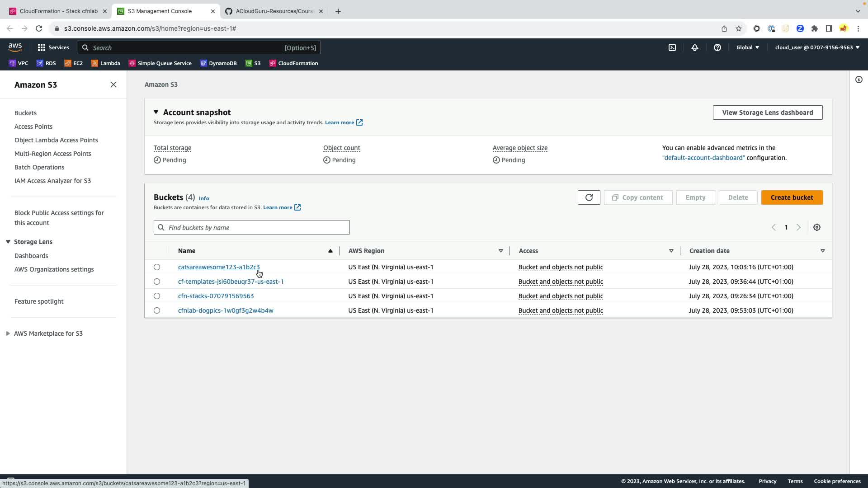Click the Lambda shortcut in favorites bar
This screenshot has width=868, height=488.
(x=106, y=63)
